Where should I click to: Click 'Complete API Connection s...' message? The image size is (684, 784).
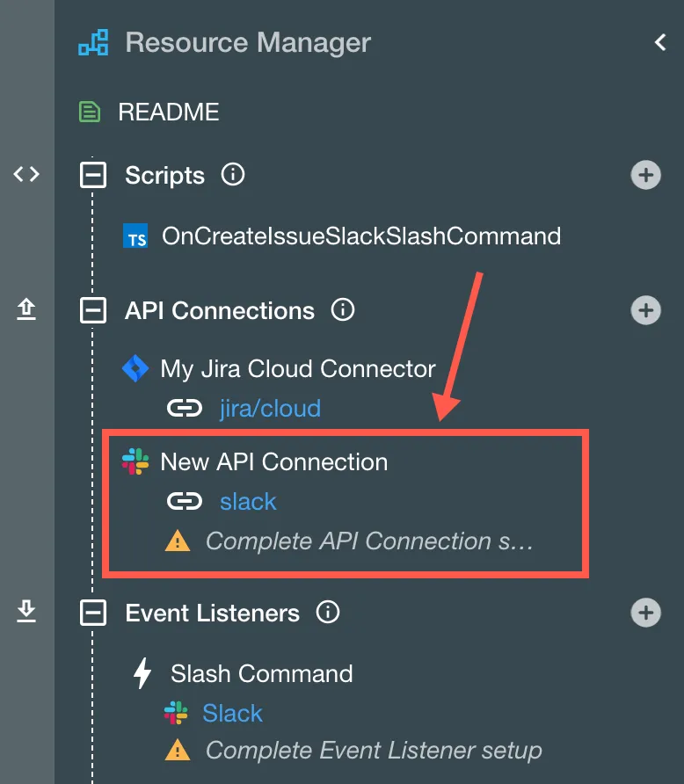click(x=369, y=541)
